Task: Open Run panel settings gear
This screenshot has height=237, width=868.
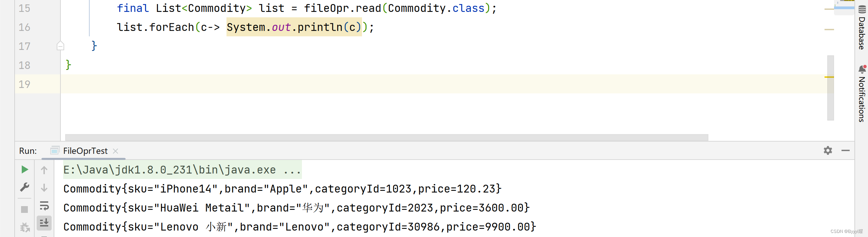Action: 828,150
